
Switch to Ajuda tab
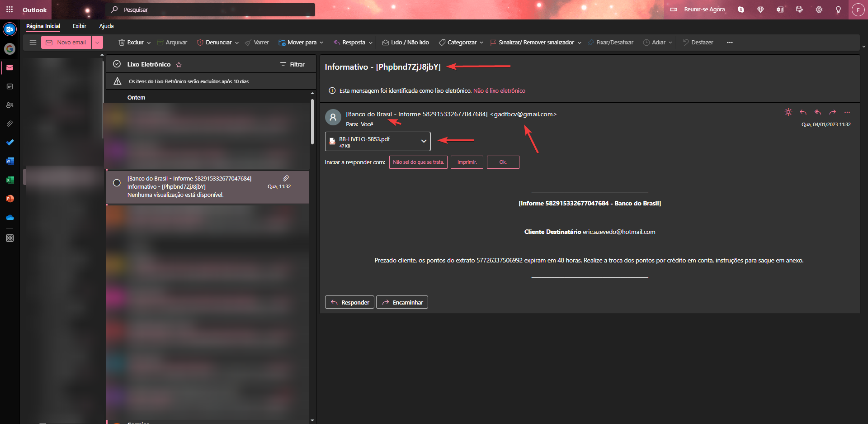[x=106, y=26]
